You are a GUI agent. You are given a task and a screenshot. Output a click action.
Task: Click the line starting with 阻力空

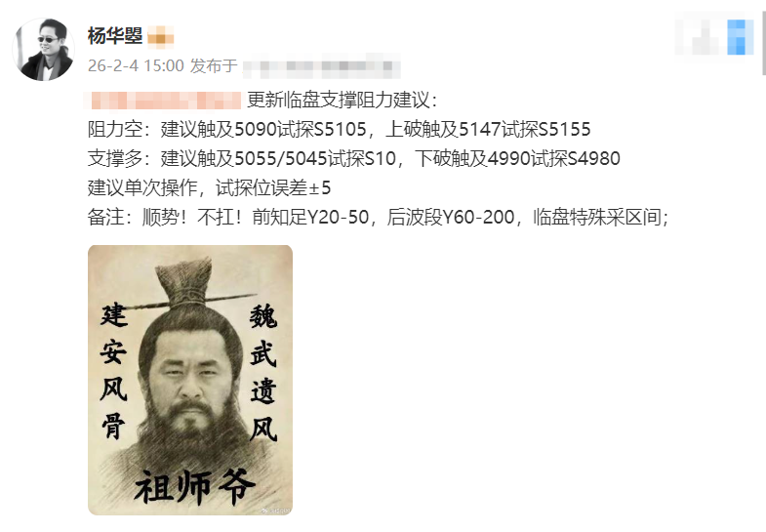click(x=339, y=130)
